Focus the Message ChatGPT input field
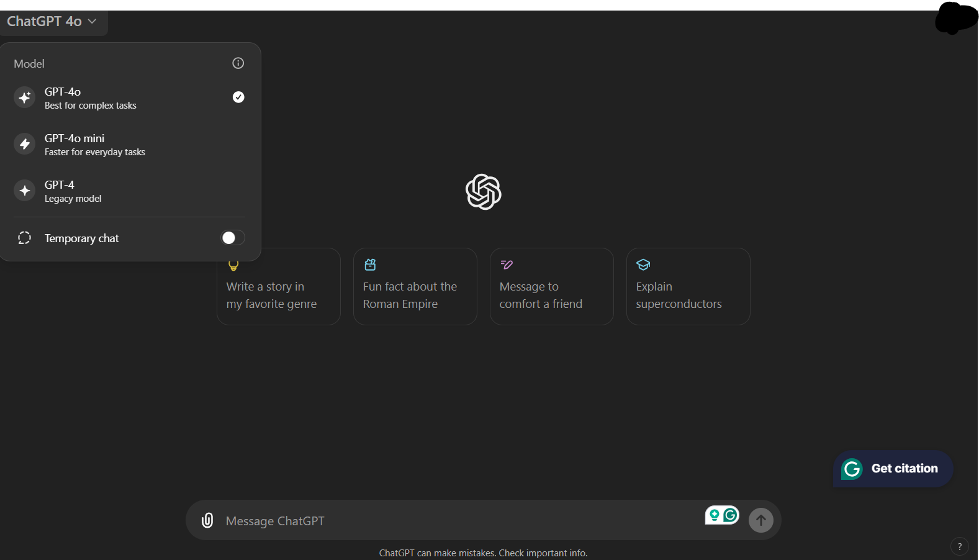The height and width of the screenshot is (560, 979). (459, 521)
